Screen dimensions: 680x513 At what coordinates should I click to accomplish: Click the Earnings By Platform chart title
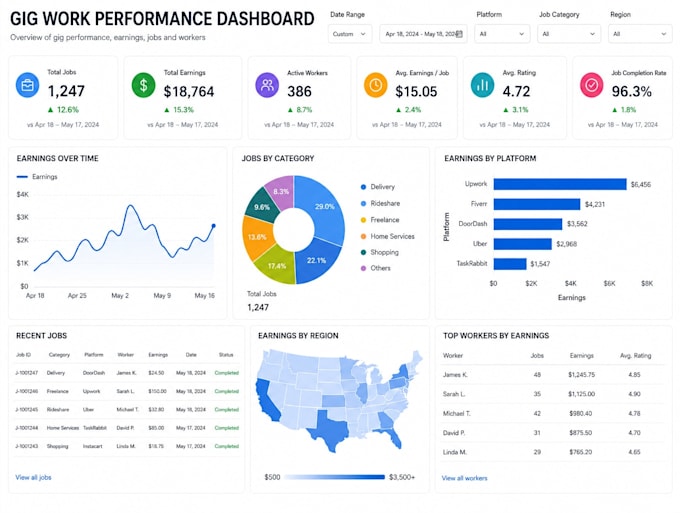(x=490, y=159)
